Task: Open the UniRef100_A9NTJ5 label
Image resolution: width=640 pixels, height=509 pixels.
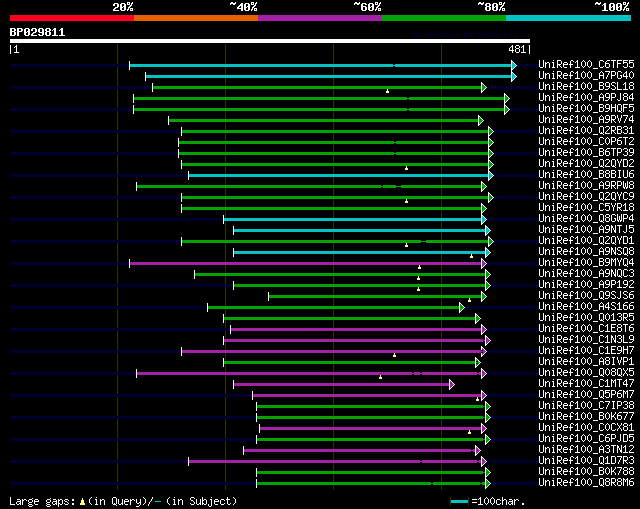Action: point(586,229)
